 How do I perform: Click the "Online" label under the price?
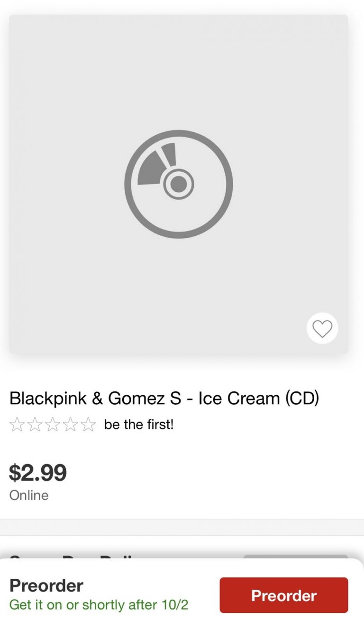29,495
